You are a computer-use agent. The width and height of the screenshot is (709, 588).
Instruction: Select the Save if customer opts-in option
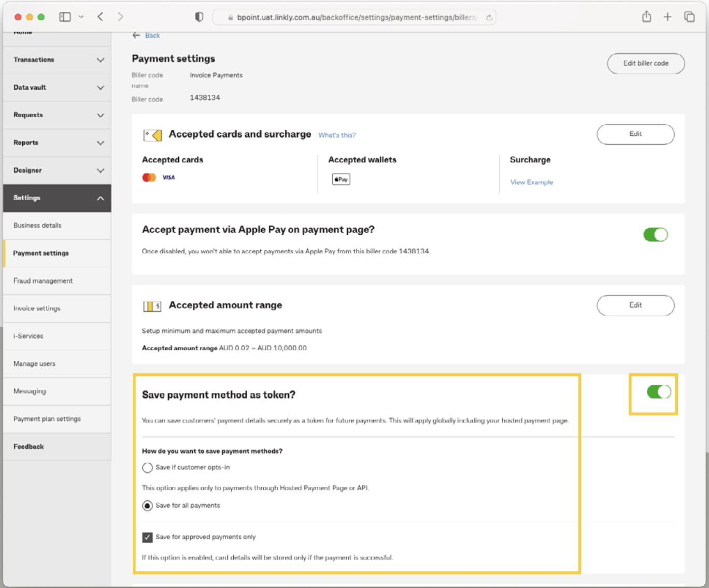(147, 468)
